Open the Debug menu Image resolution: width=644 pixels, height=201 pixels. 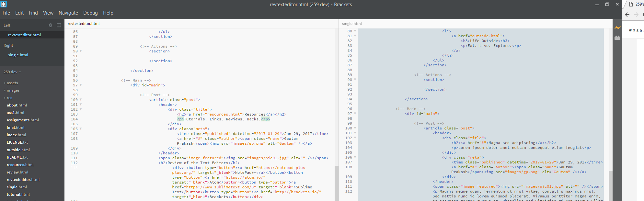coord(90,13)
